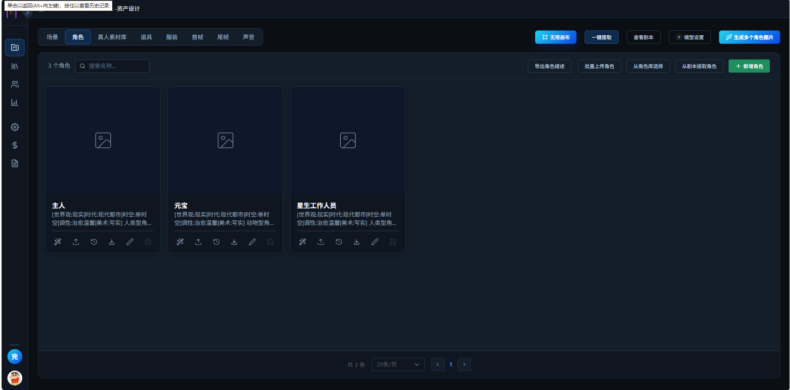Viewport: 790px width, 390px height.
Task: Click pencil edit icon on 主人 card
Action: click(130, 242)
